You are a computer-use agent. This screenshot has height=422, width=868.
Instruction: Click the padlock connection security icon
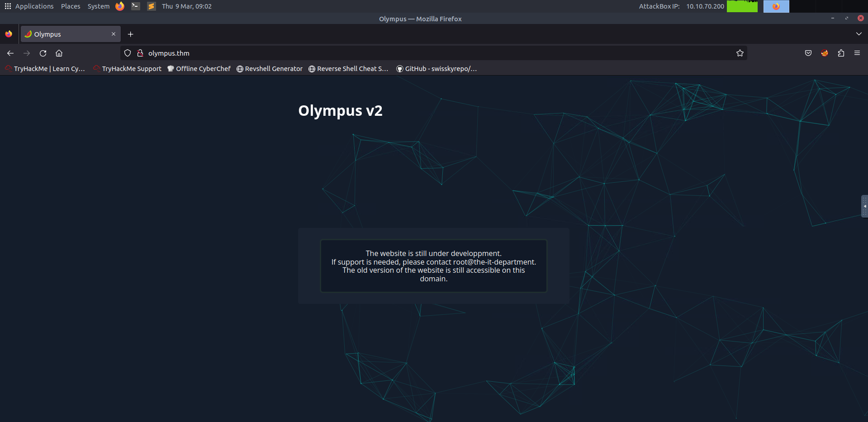(x=140, y=53)
